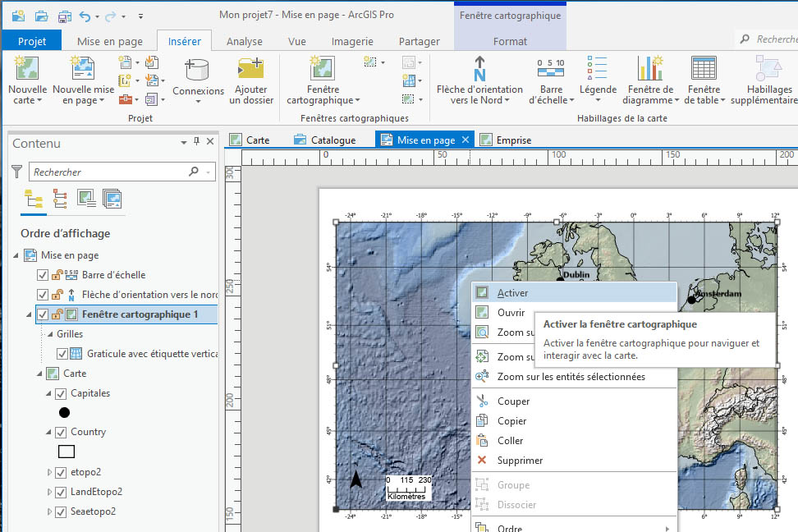
Task: Click Fenêtre de table icon
Action: [x=704, y=69]
